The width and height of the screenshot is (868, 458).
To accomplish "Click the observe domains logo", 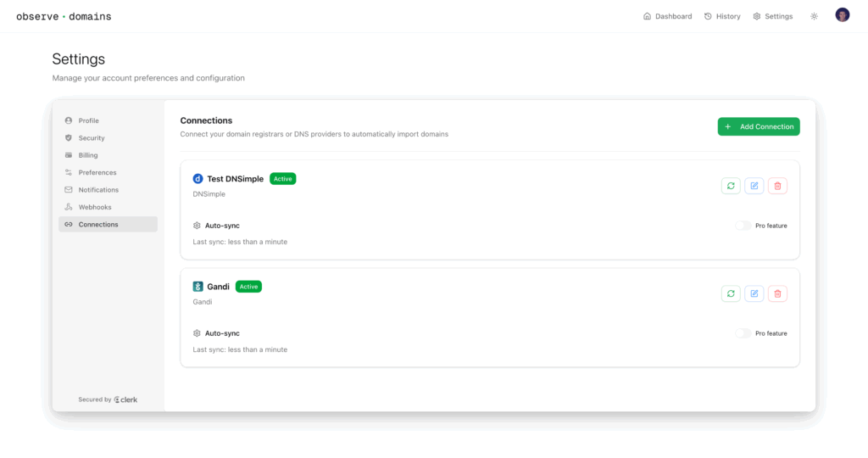I will point(64,16).
